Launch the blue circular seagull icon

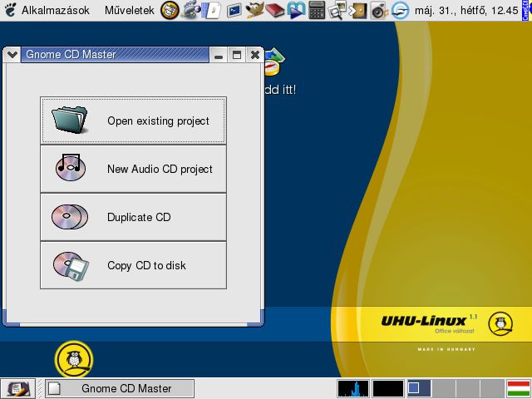point(400,10)
